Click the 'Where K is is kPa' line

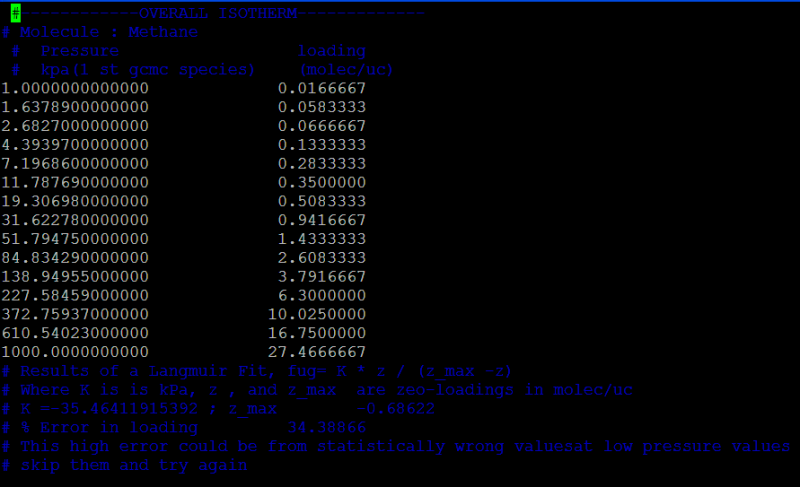point(317,390)
